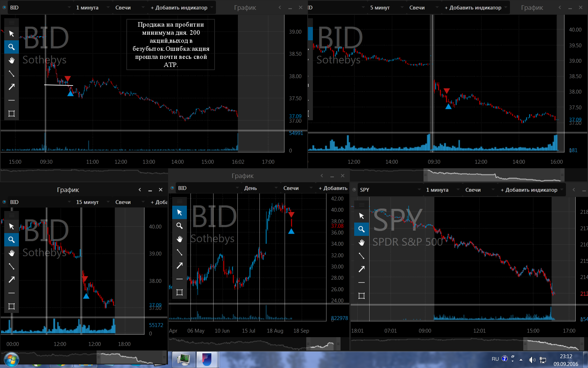Select the rectangle tool in the BID daily chart
588x368 pixels.
coord(180,292)
